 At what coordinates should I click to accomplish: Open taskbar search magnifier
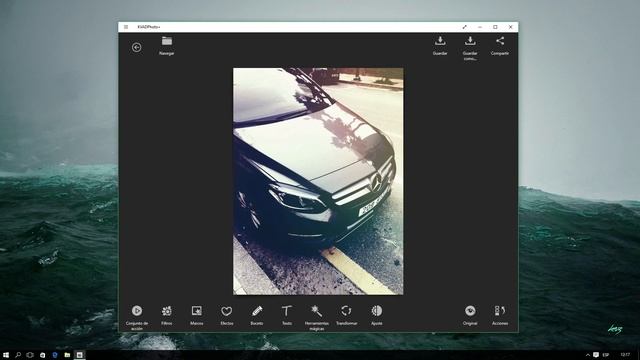pos(18,355)
